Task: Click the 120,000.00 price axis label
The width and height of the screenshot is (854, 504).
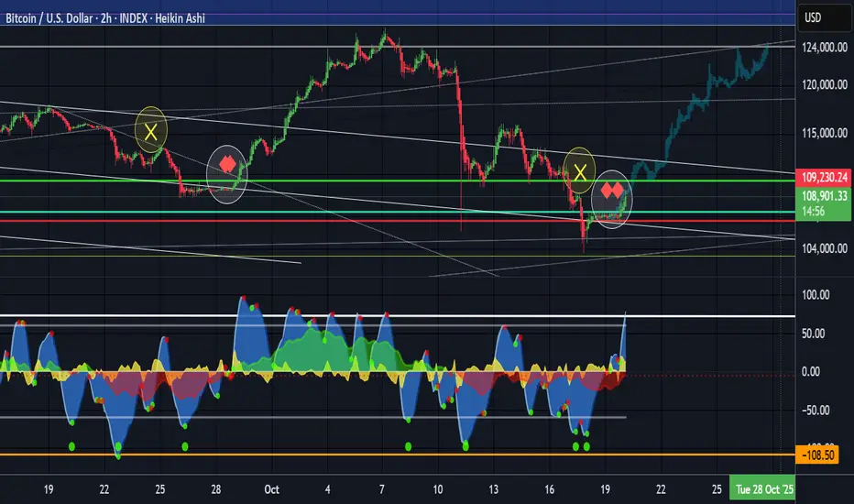Action: pyautogui.click(x=824, y=84)
